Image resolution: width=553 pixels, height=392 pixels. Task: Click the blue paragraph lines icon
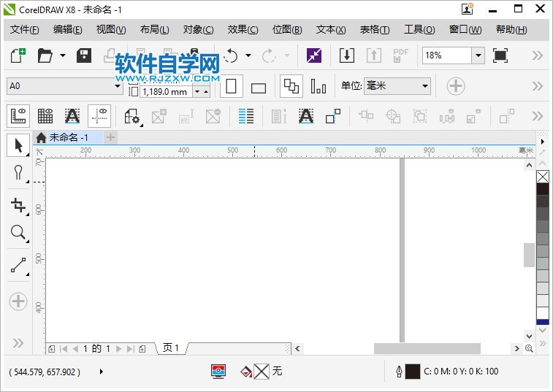pyautogui.click(x=245, y=116)
